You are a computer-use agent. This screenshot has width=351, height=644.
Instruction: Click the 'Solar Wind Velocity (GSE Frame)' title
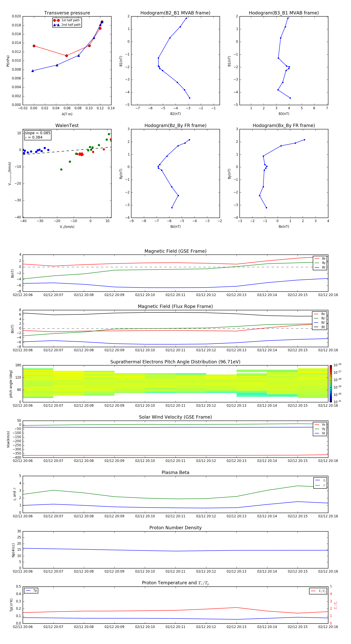tap(175, 417)
